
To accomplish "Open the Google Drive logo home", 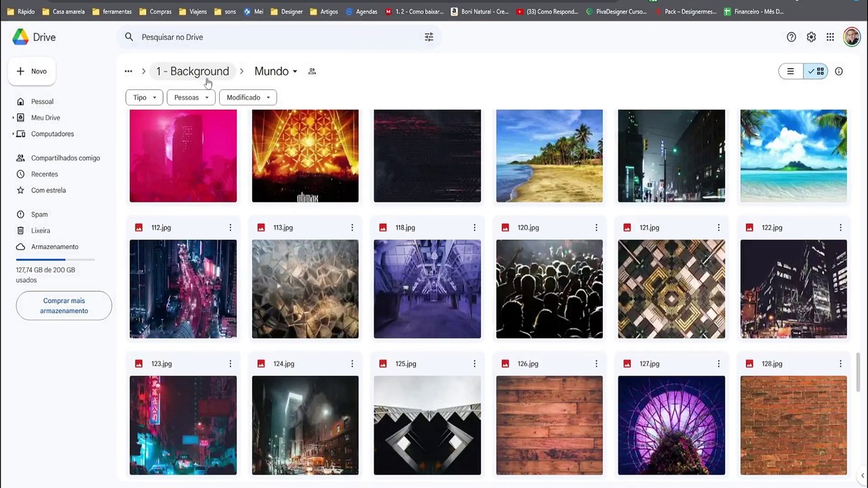I will click(34, 37).
